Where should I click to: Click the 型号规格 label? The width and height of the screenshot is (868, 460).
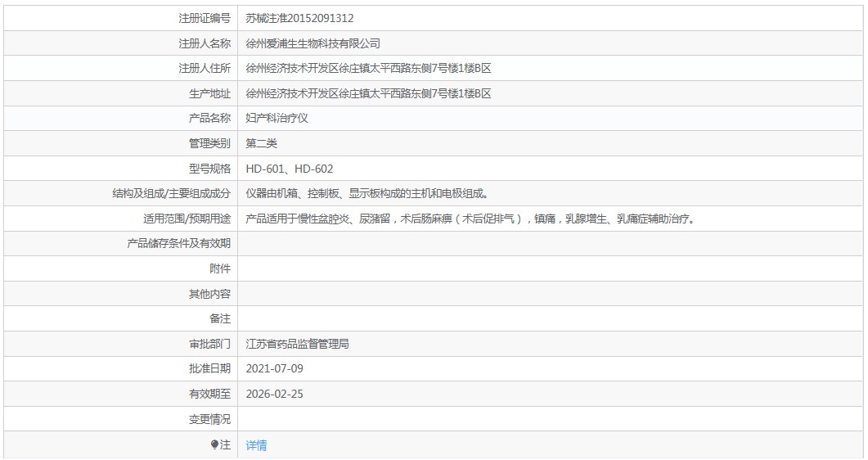tap(209, 169)
